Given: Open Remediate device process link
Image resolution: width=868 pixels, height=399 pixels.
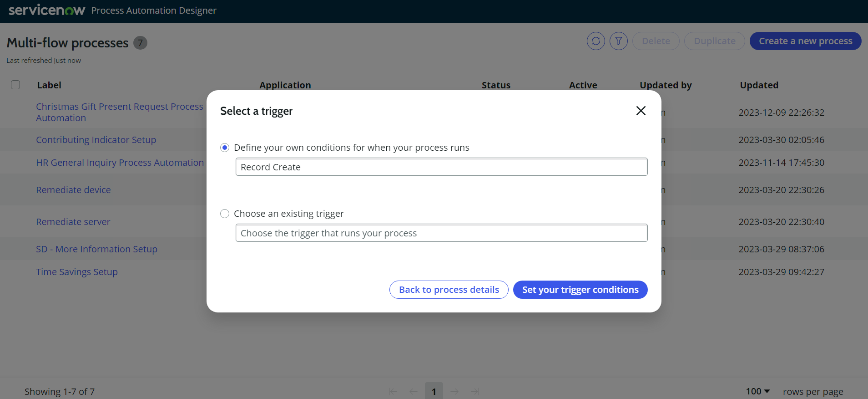Looking at the screenshot, I should 73,190.
